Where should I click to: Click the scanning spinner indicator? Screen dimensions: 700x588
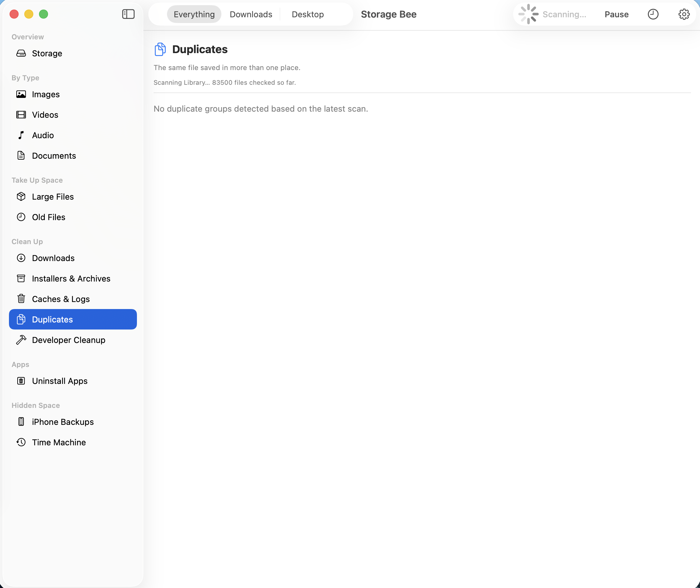pos(528,14)
